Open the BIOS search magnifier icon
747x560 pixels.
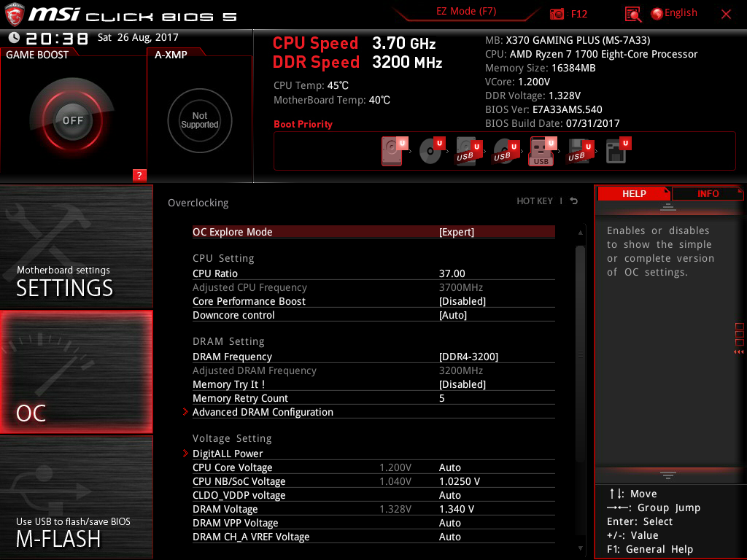tap(632, 14)
